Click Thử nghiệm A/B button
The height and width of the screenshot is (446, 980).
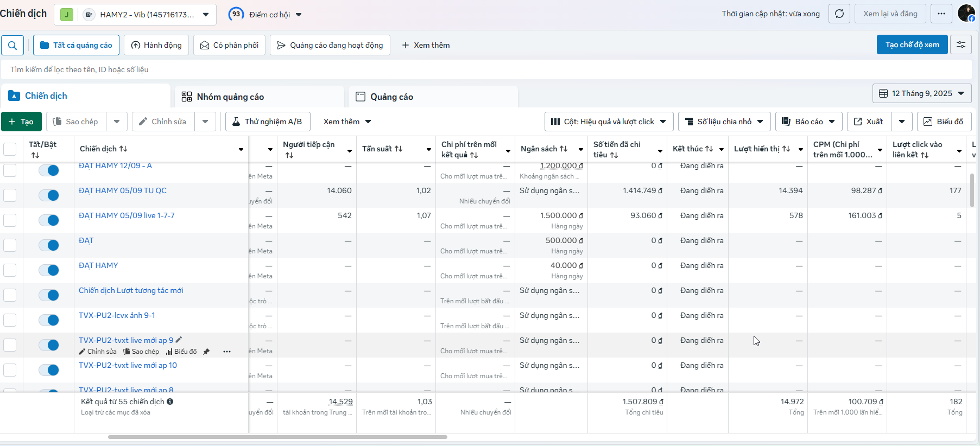pyautogui.click(x=268, y=122)
